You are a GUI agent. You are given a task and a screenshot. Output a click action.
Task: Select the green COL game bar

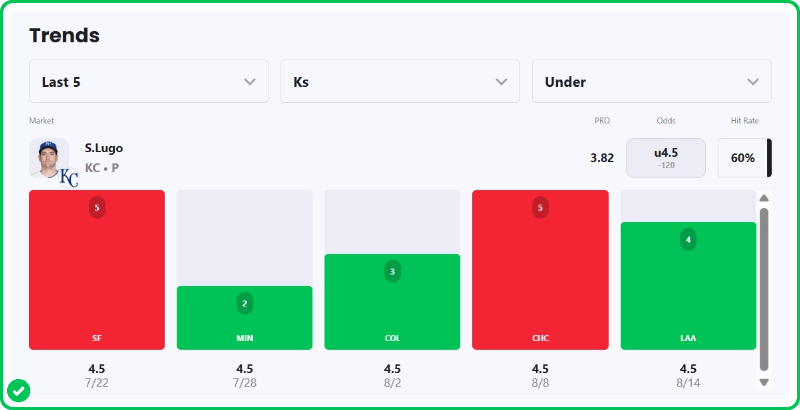[392, 302]
